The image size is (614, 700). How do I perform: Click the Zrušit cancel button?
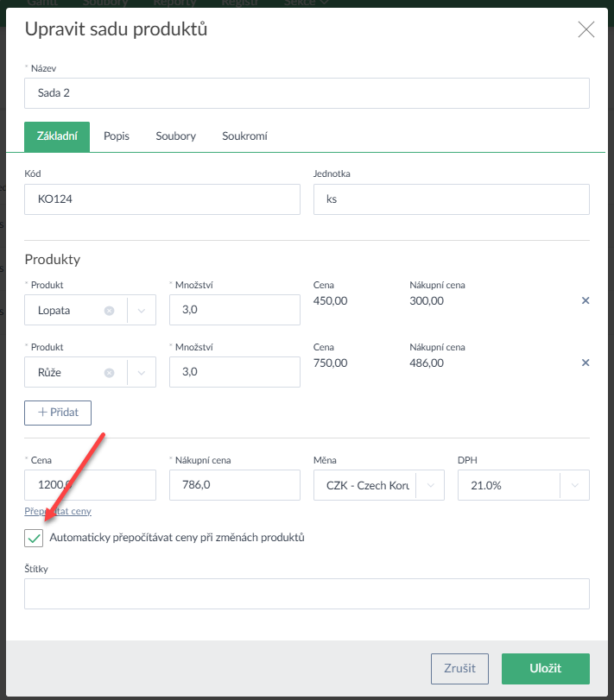[x=459, y=668]
